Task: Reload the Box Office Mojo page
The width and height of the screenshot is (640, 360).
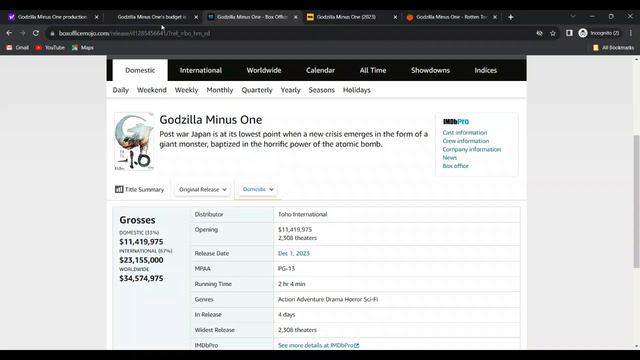Action: 36,33
